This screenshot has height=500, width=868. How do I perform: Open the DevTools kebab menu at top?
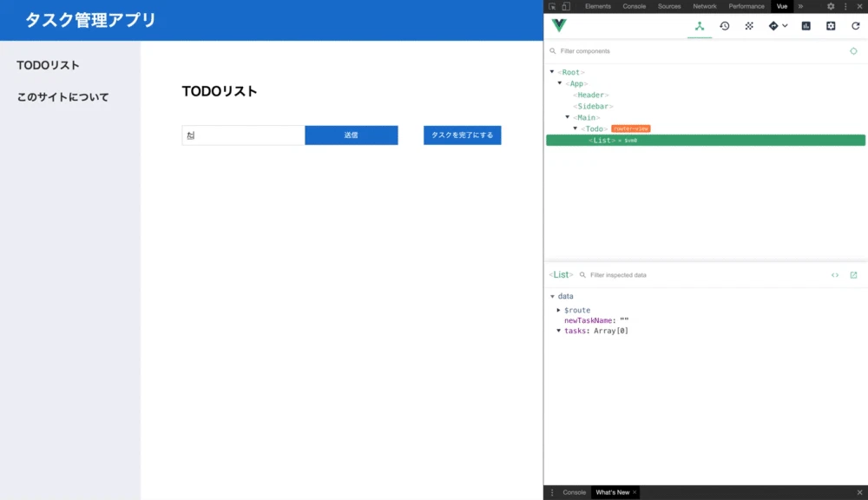coord(845,7)
